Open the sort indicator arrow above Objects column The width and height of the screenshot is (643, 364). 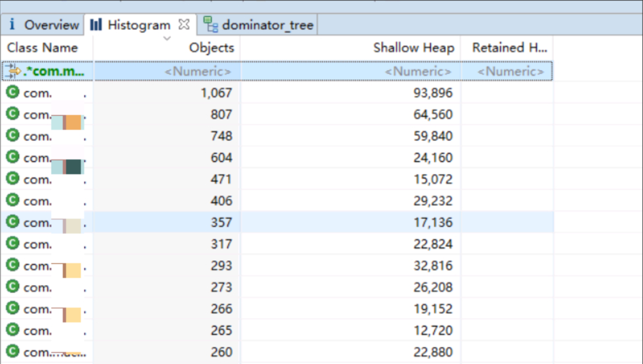pos(167,39)
